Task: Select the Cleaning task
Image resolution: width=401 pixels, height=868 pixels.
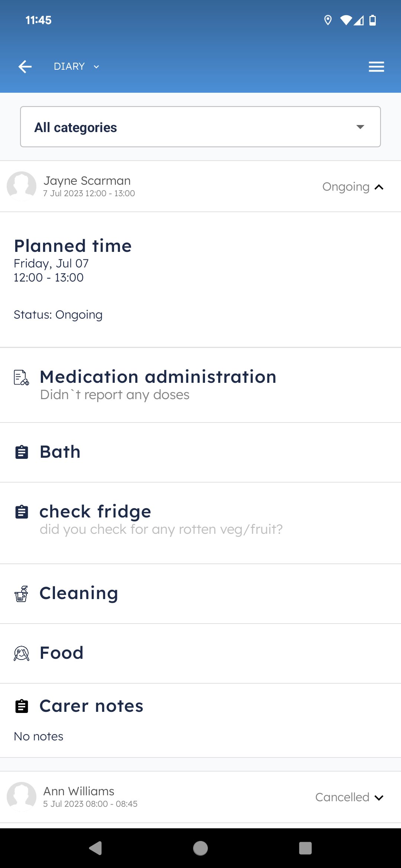Action: point(79,594)
